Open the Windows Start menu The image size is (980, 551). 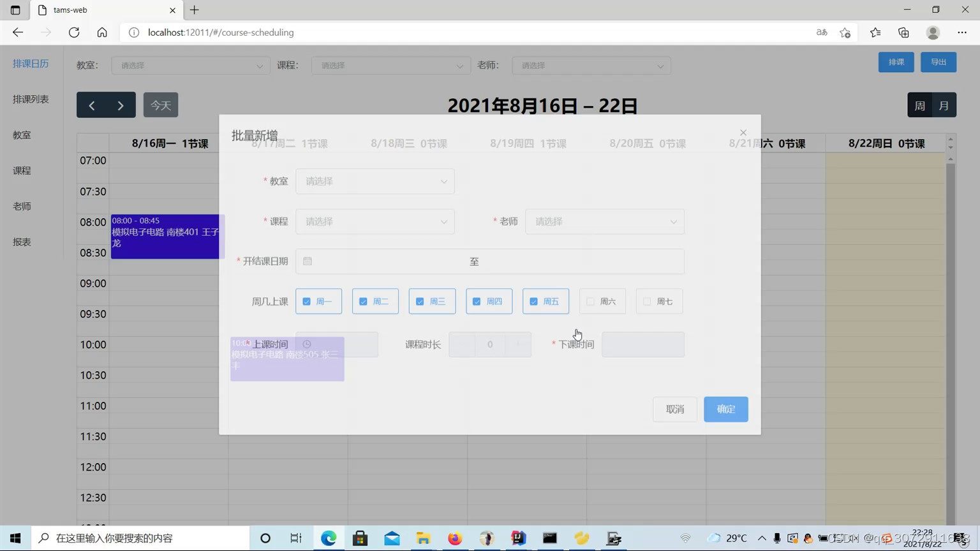click(15, 538)
